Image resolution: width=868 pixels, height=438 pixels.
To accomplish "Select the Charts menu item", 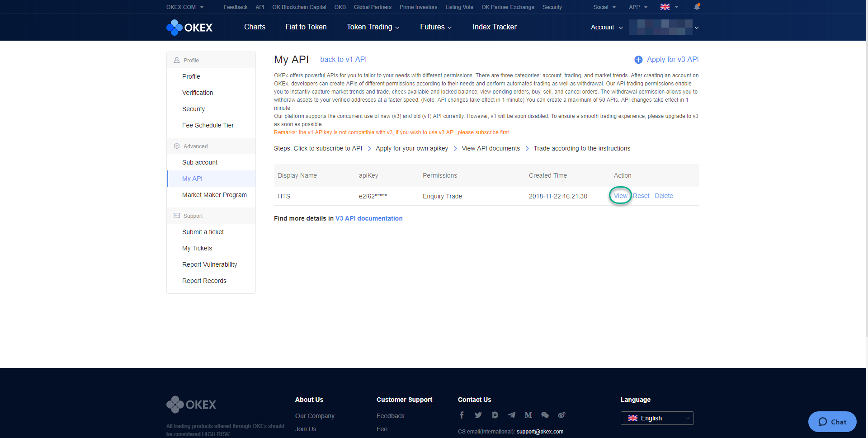I will (x=255, y=27).
